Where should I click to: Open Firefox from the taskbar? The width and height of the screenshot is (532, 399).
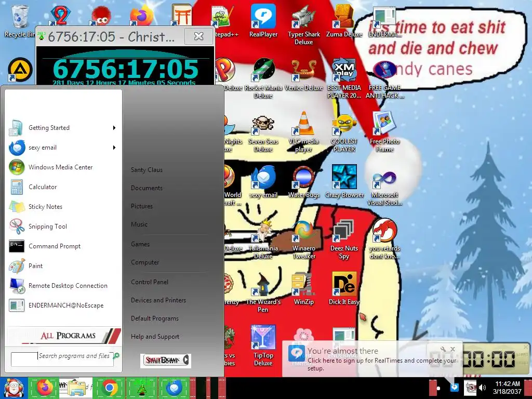tap(45, 388)
